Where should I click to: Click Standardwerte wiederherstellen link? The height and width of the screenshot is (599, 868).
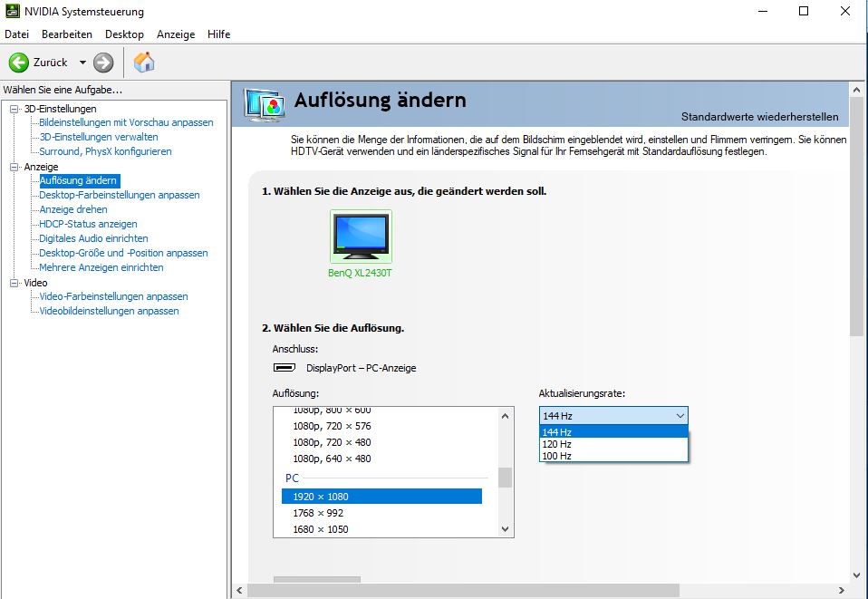point(759,117)
